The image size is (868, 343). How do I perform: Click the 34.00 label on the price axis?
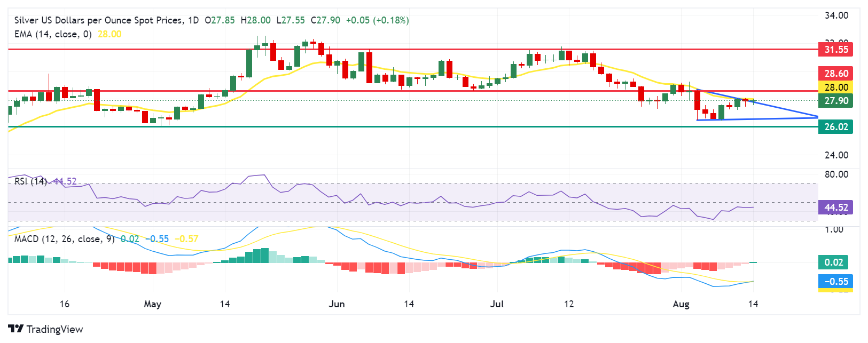point(836,15)
